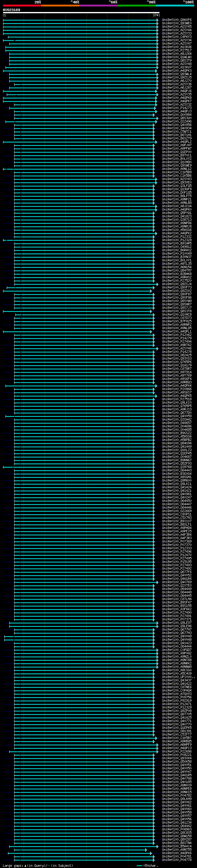Click the UniRef100_Q50K58 label

click(x=176, y=761)
